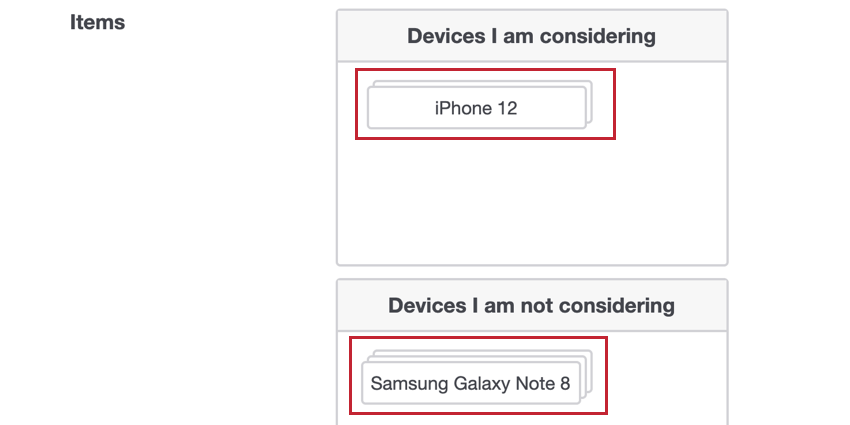Click the 'iPhone 12' text label
850x425 pixels.
(x=476, y=108)
